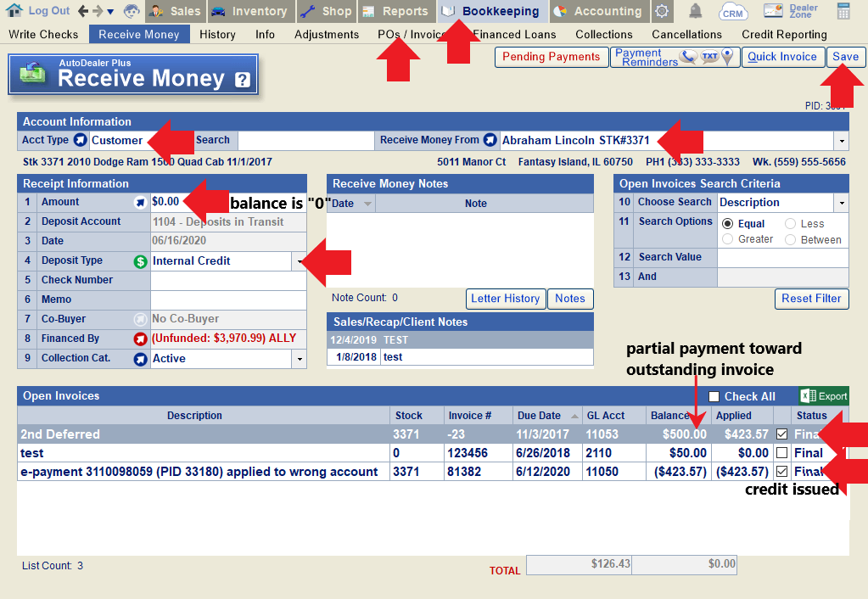Expand the Collection Cat. Active dropdown

[x=299, y=359]
